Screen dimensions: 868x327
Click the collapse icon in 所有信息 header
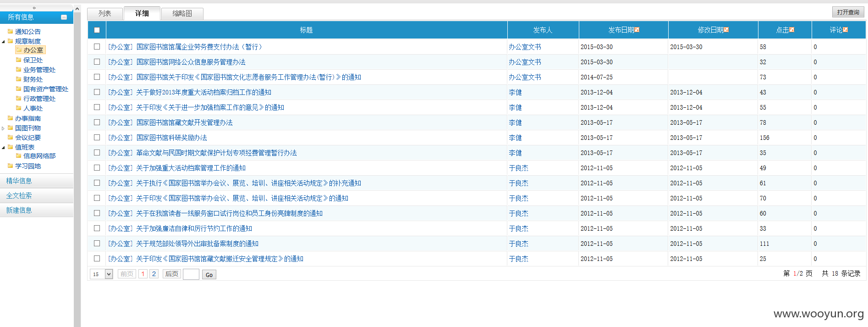click(64, 17)
